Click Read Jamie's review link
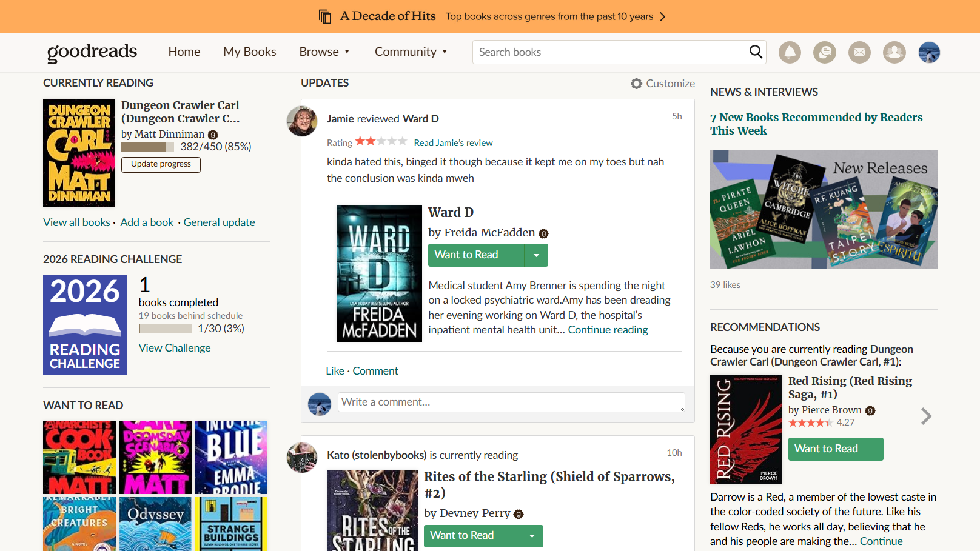Screen dimensions: 980x551 click(453, 143)
